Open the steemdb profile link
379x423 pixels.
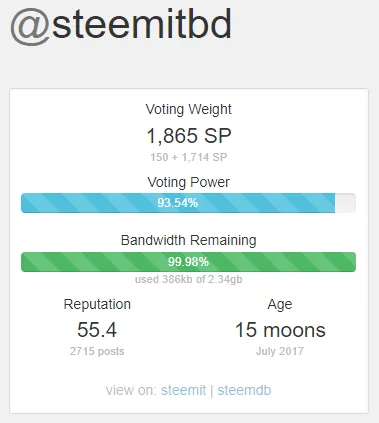point(244,390)
